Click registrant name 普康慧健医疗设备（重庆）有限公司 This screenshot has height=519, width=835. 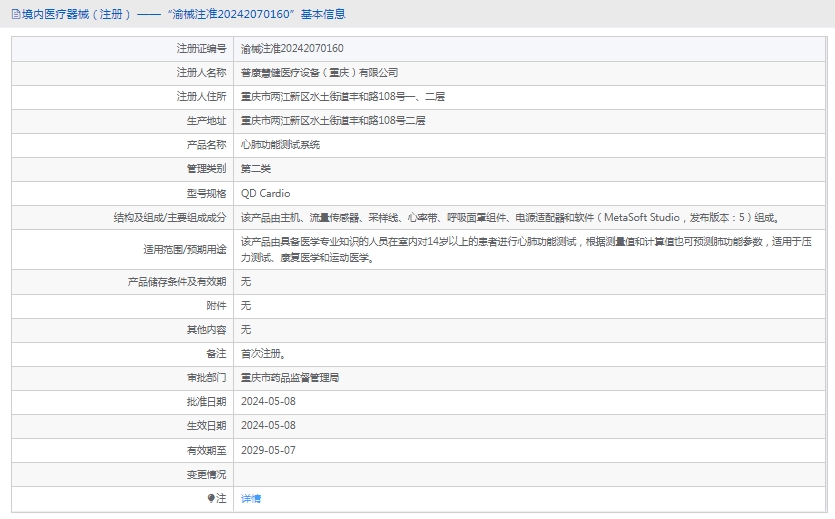[319, 72]
